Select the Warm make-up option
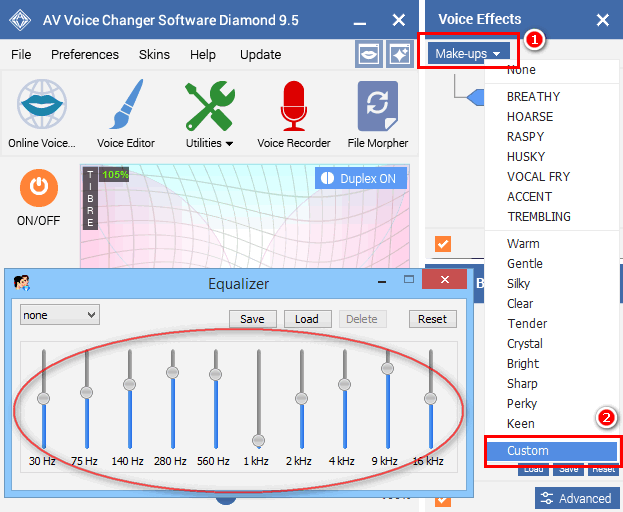 click(552, 243)
